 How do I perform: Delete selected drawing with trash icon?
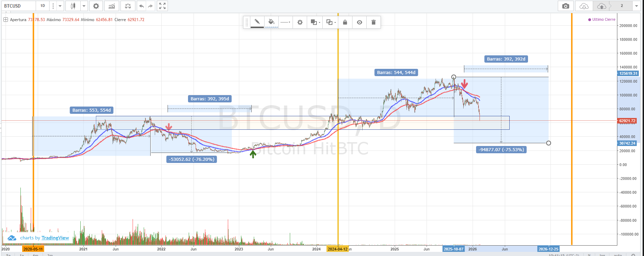tap(373, 22)
